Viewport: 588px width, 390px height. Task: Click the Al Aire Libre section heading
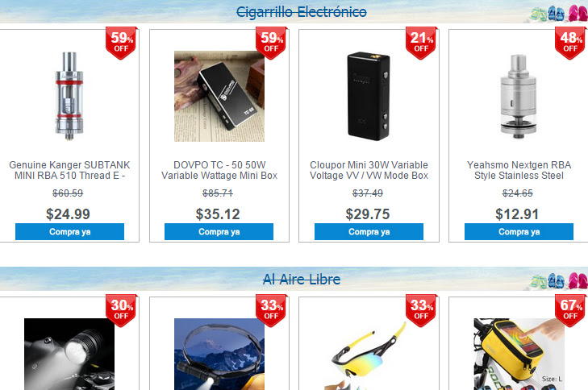click(x=302, y=279)
